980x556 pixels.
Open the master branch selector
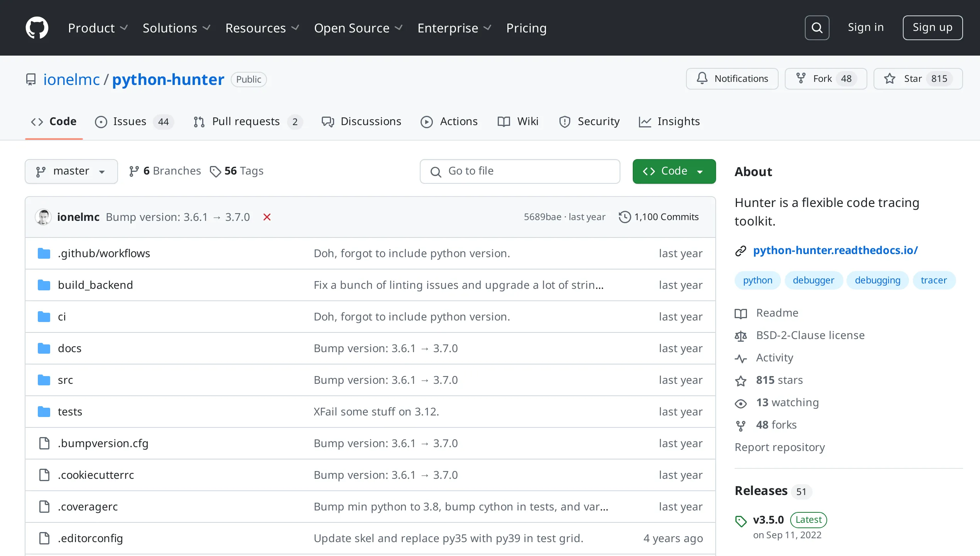tap(71, 171)
